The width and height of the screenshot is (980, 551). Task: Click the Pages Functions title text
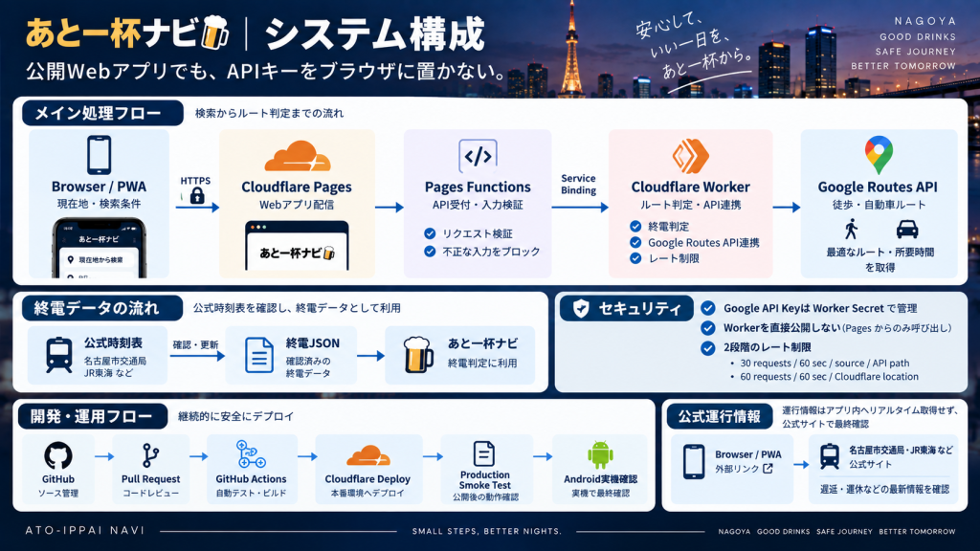coord(478,187)
